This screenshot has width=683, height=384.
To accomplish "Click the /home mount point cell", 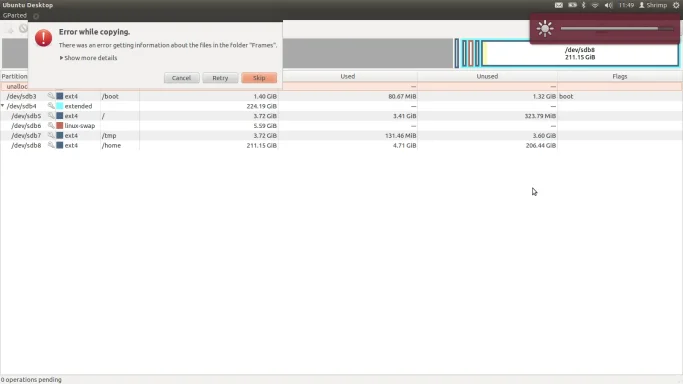I will (x=112, y=145).
